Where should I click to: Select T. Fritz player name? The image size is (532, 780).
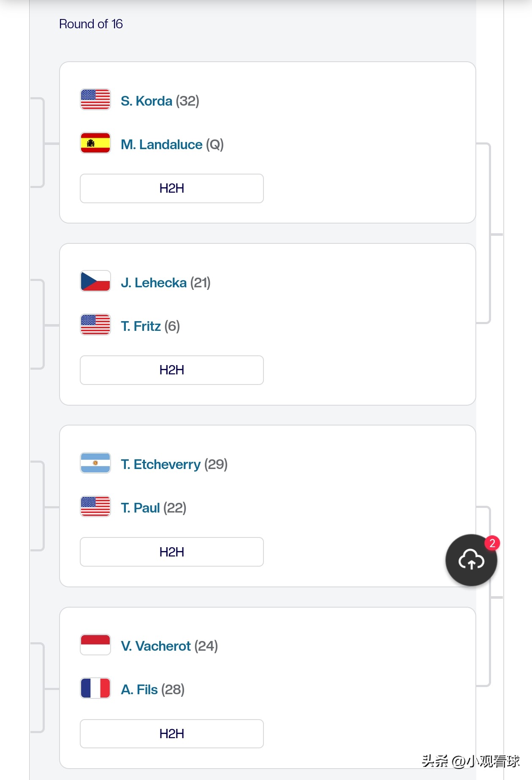141,326
